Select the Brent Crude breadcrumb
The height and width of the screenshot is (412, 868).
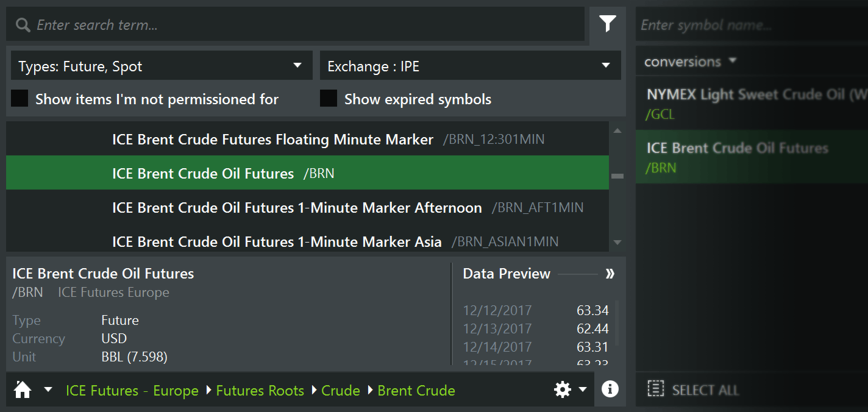click(x=416, y=391)
